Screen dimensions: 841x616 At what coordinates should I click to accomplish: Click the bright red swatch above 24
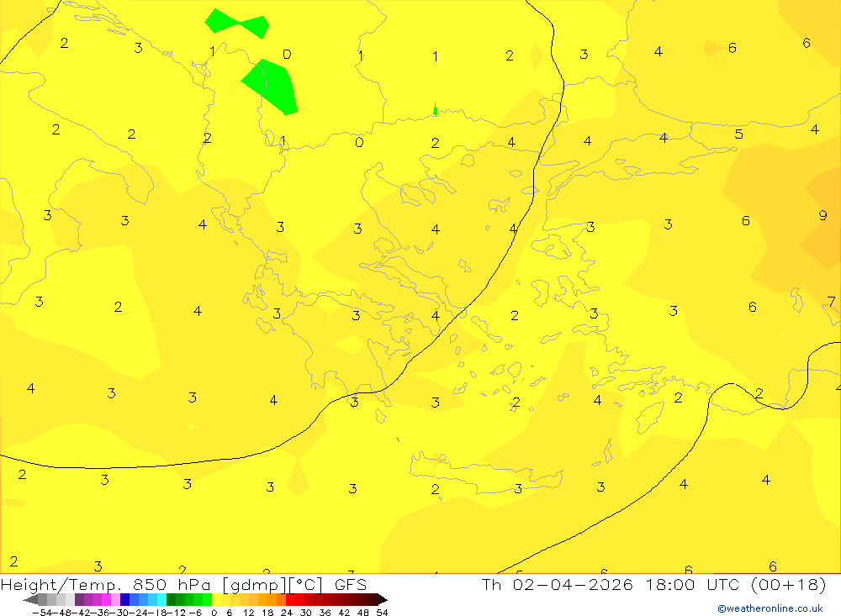tap(290, 599)
